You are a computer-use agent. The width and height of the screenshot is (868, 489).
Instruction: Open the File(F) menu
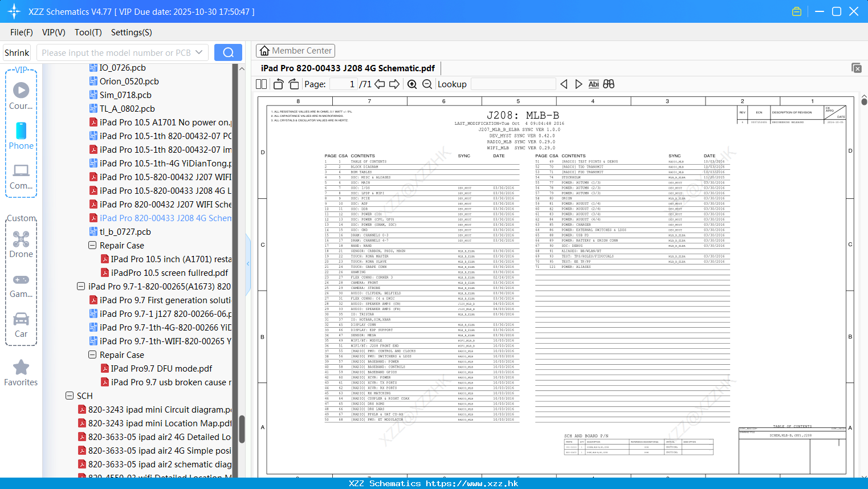point(22,32)
